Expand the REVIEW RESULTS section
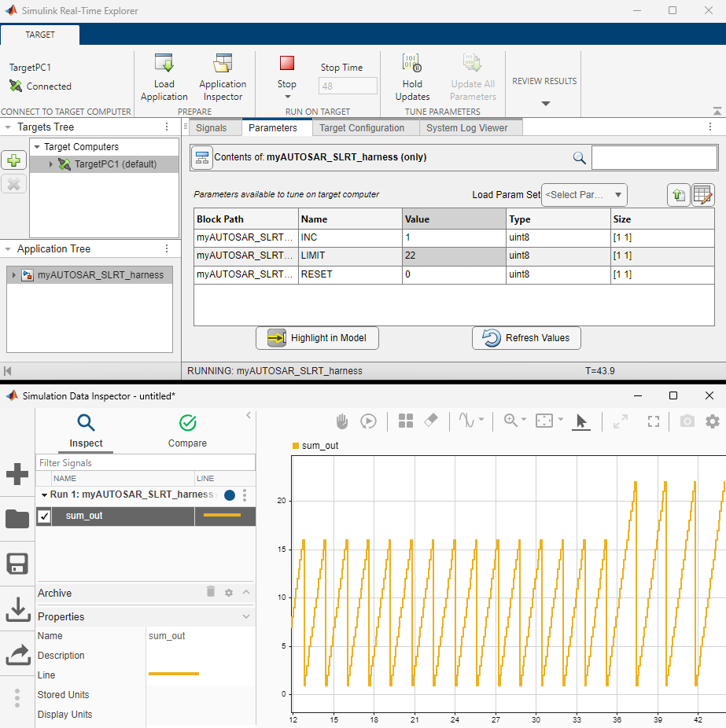Viewport: 726px width, 728px height. (x=545, y=104)
